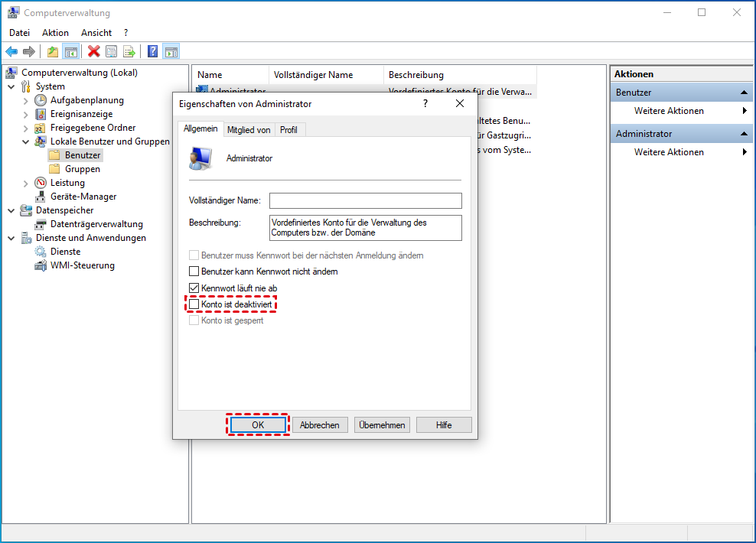Click 'Benutzer muss Kennwort bei der nächsten Anmeldung ändern' checkbox
This screenshot has height=543, width=756.
[x=194, y=255]
